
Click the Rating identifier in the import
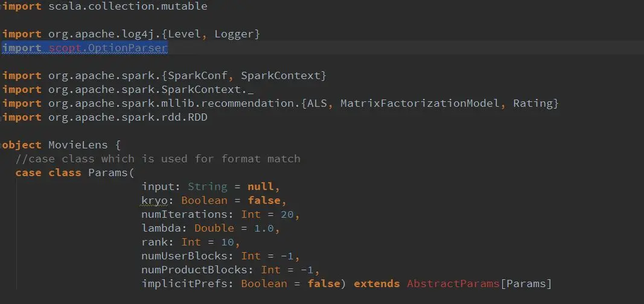[x=532, y=103]
